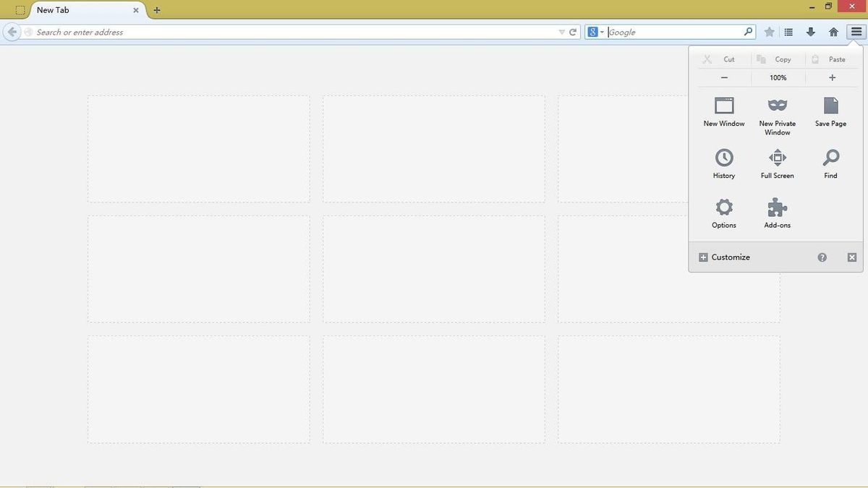
Task: Enter Full Screen mode
Action: (777, 163)
